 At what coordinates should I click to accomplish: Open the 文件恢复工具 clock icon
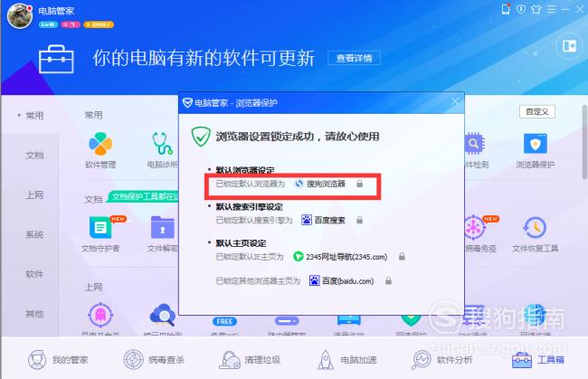pyautogui.click(x=535, y=228)
